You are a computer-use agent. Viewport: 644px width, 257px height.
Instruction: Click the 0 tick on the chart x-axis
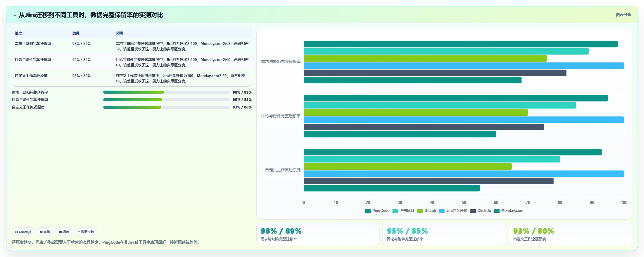tap(304, 202)
